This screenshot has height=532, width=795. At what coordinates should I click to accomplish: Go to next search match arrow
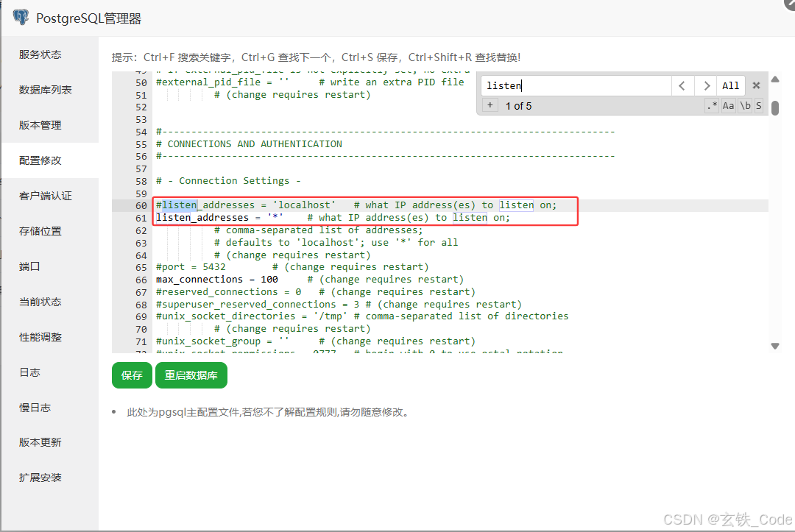pos(706,85)
